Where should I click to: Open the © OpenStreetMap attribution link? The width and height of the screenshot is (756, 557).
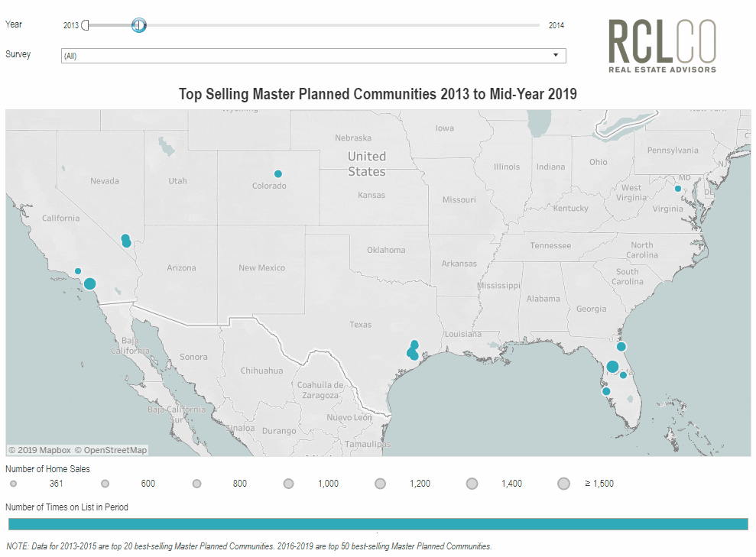[110, 450]
